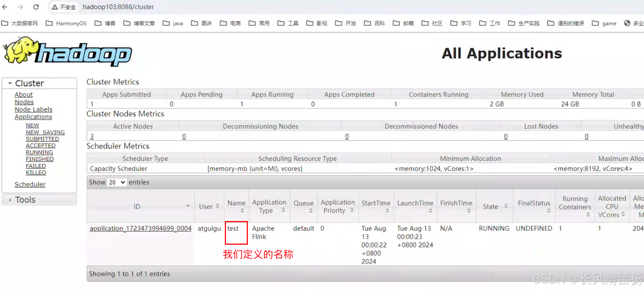
Task: Filter applications by FAILED state
Action: coord(36,166)
